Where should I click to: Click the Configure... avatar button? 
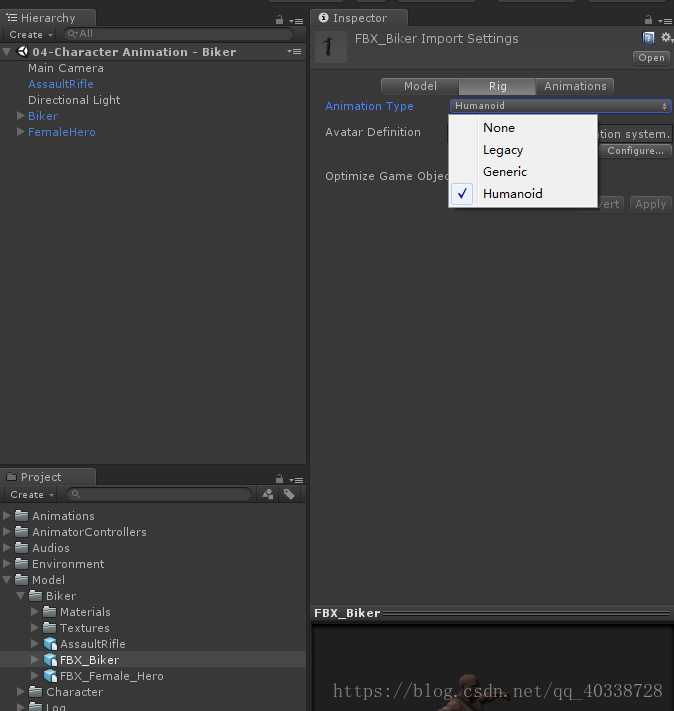click(x=635, y=151)
